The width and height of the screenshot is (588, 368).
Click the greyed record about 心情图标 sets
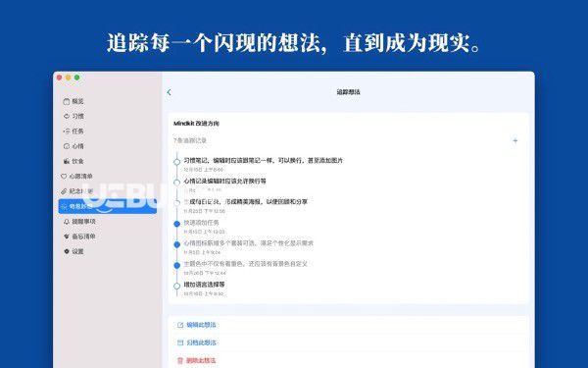click(248, 243)
